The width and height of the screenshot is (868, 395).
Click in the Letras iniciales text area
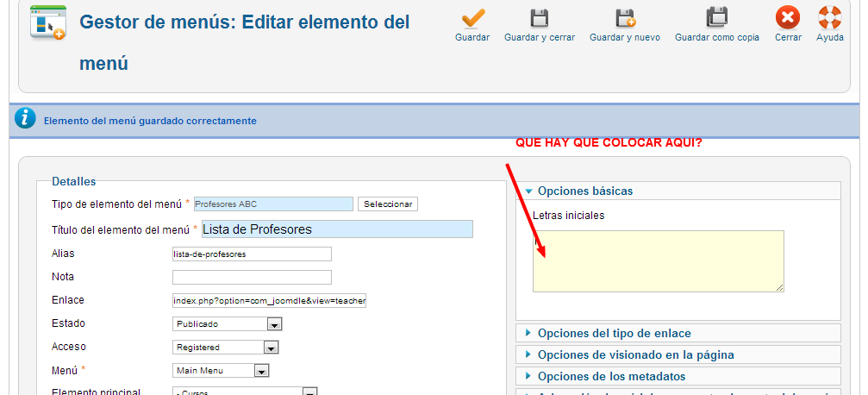(658, 260)
